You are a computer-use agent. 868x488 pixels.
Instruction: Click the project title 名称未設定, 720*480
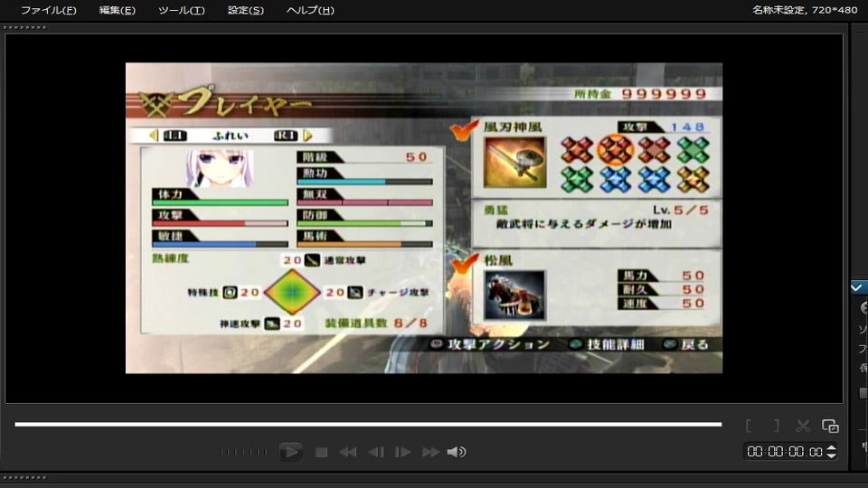tap(805, 9)
